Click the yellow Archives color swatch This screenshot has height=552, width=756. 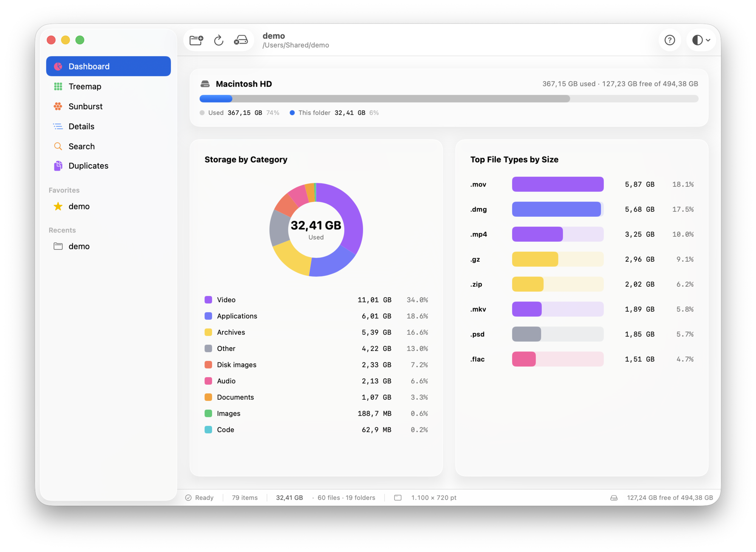coord(208,332)
